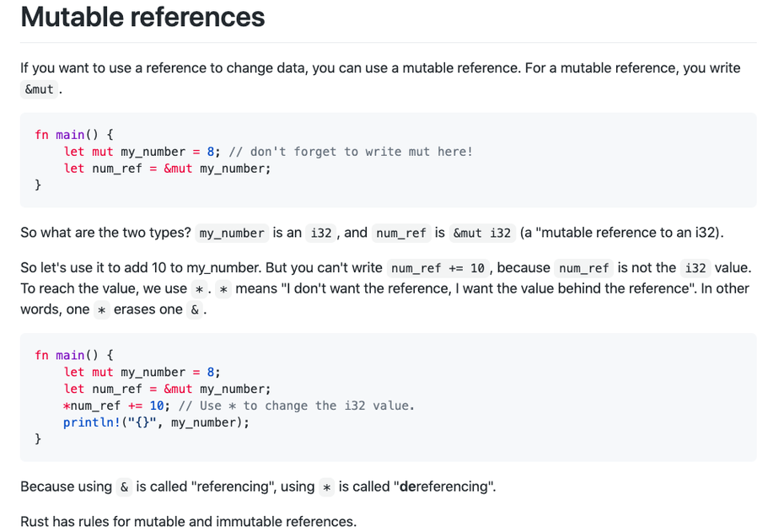Click "let mut my_number = 8;" in the first code block
Image resolution: width=784 pixels, height=532 pixels.
click(142, 152)
